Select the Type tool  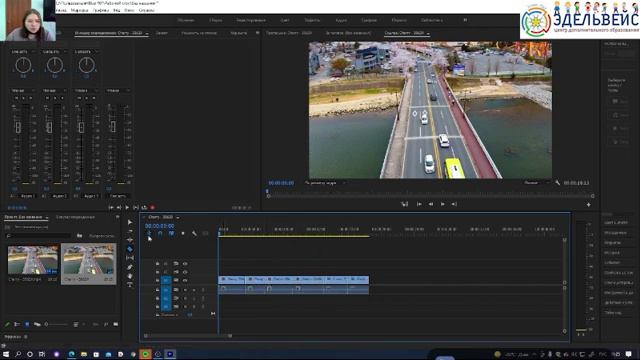[130, 285]
